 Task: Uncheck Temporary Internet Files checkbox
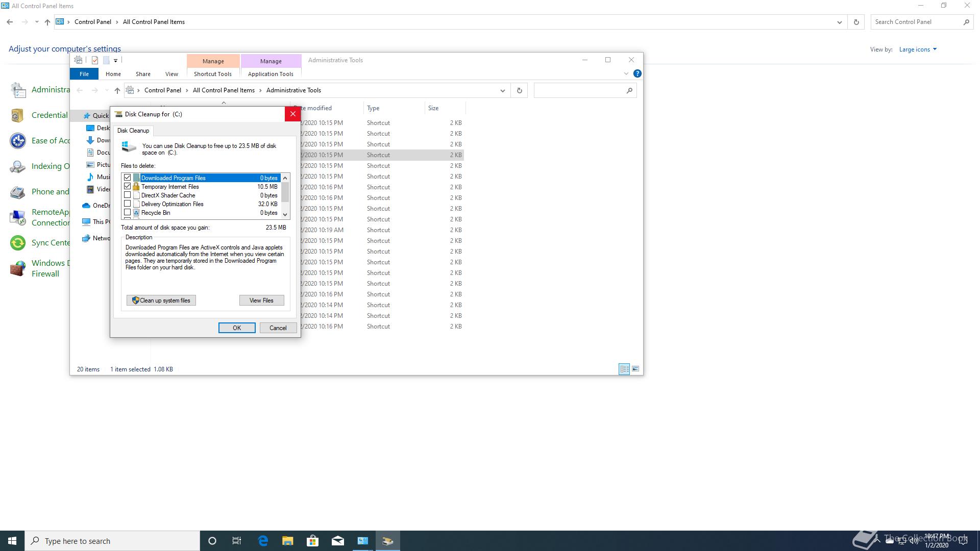127,186
